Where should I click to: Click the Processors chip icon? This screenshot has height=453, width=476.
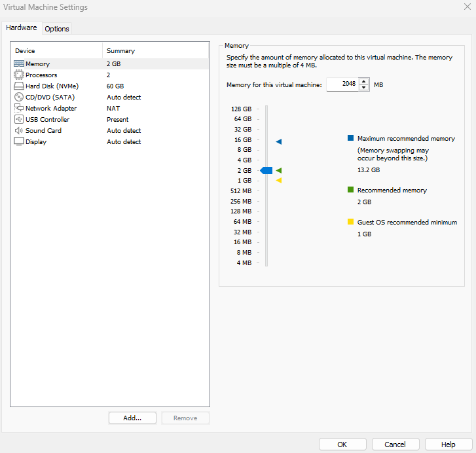[19, 75]
